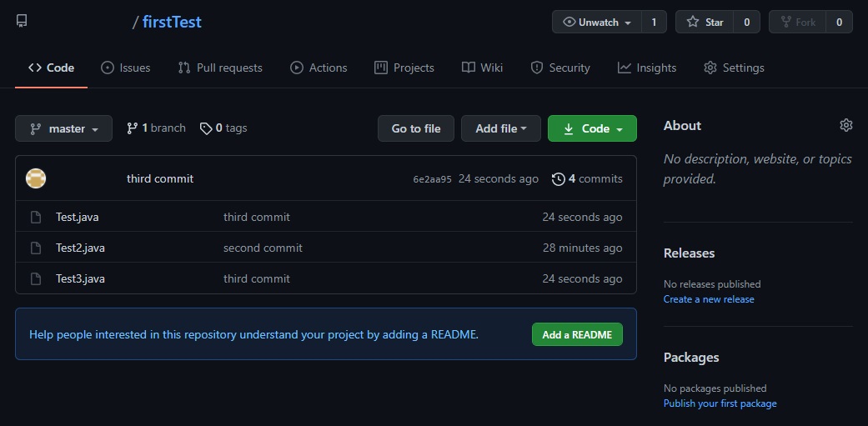This screenshot has height=426, width=868.
Task: Expand the green Code download dropdown
Action: (592, 128)
